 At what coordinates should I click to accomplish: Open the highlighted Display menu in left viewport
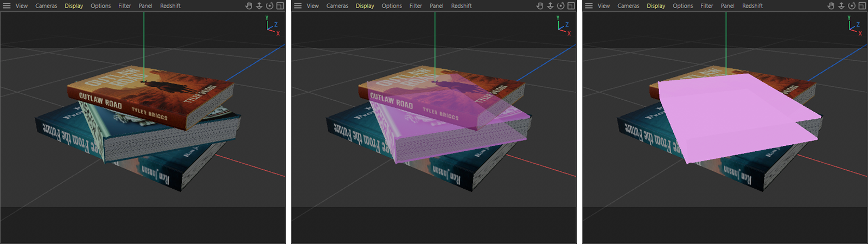tap(74, 6)
